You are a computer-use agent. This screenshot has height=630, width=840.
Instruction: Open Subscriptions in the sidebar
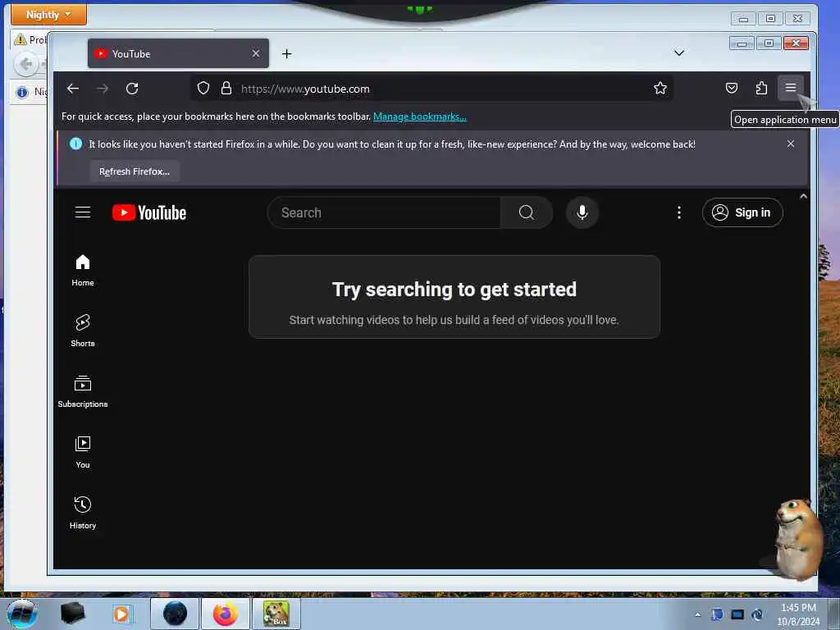pos(83,391)
